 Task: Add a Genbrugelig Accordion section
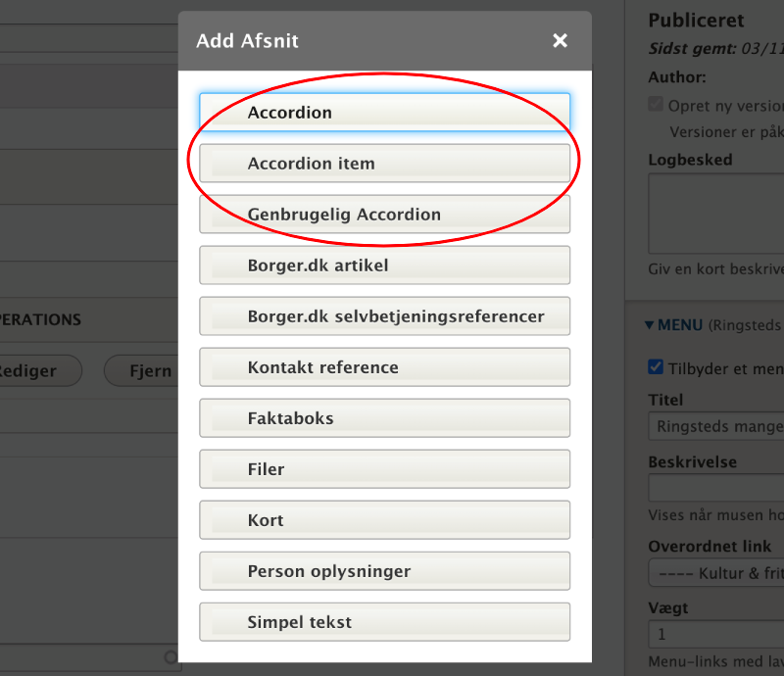tap(384, 215)
